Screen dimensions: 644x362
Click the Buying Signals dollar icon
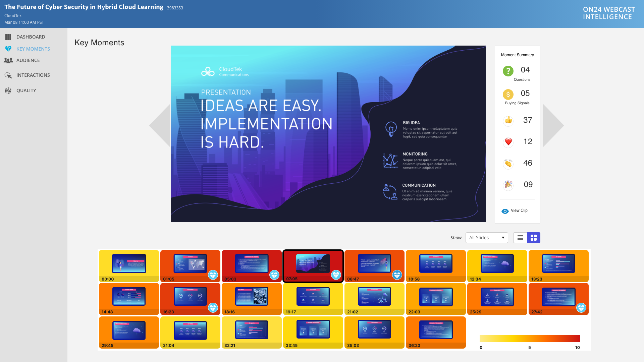[x=508, y=95]
